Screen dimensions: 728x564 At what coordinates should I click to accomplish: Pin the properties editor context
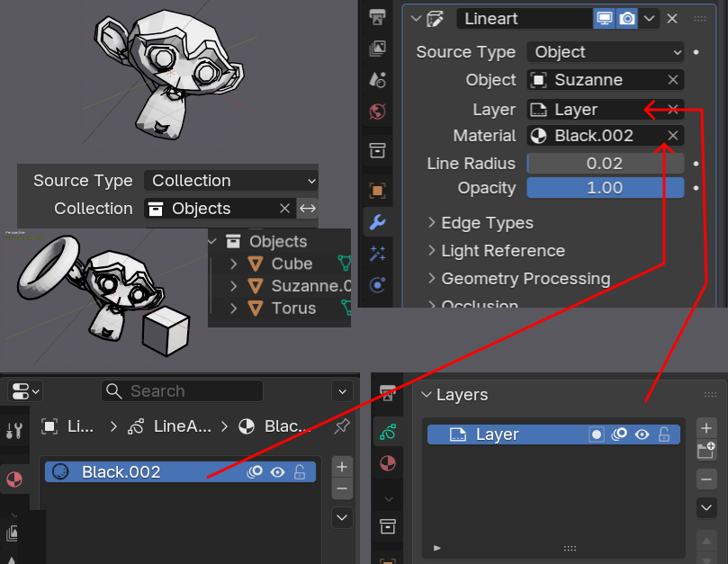tap(342, 426)
